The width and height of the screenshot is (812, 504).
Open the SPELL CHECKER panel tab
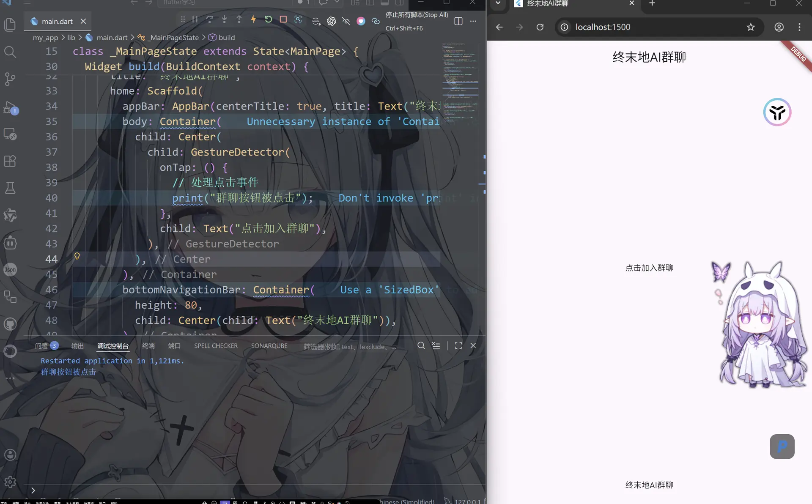(216, 346)
